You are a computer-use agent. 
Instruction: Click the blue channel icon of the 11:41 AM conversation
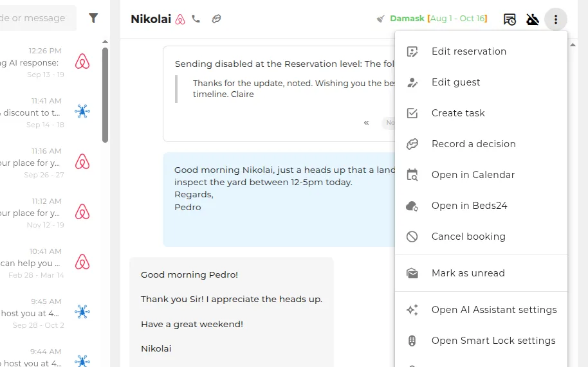coord(82,111)
